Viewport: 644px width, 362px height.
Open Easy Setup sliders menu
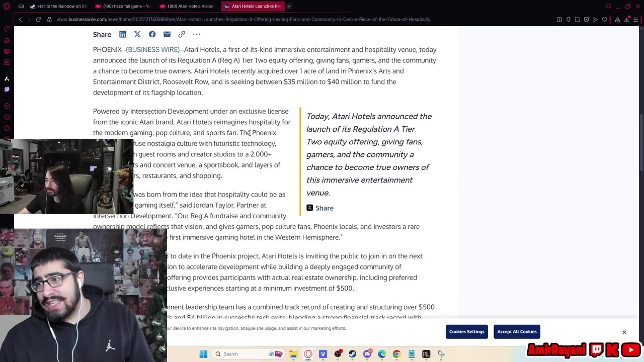(x=636, y=20)
